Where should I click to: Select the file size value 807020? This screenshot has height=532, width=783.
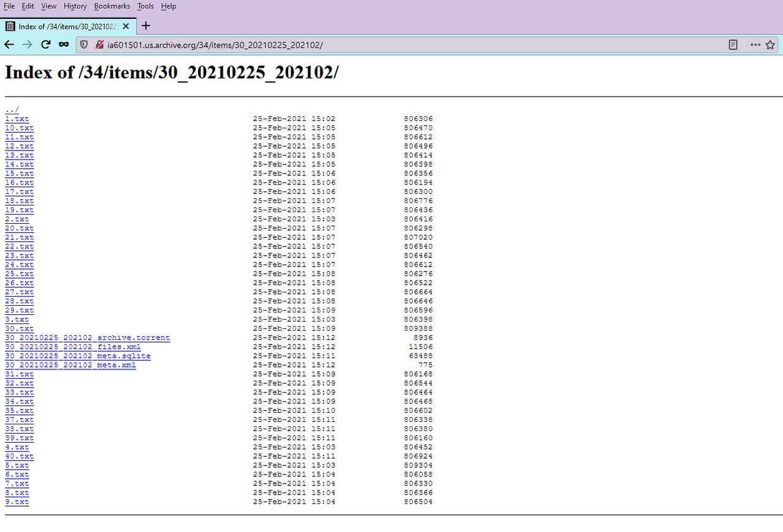[418, 237]
